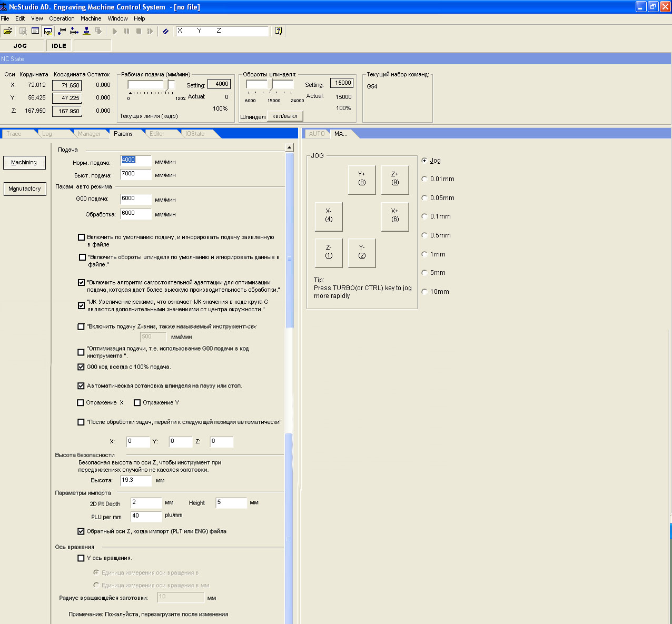Click the Stop toolbar icon

click(139, 31)
